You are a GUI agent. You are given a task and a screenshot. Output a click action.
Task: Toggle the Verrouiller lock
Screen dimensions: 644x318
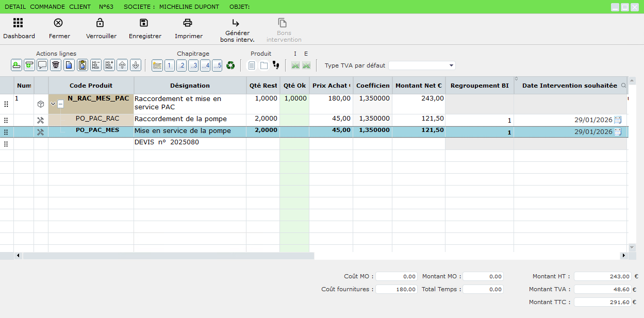click(x=101, y=23)
